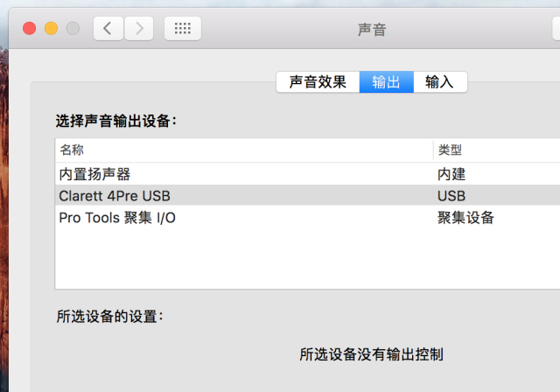Open the 输入 tab
Screen dimensions: 560x392
(x=439, y=82)
